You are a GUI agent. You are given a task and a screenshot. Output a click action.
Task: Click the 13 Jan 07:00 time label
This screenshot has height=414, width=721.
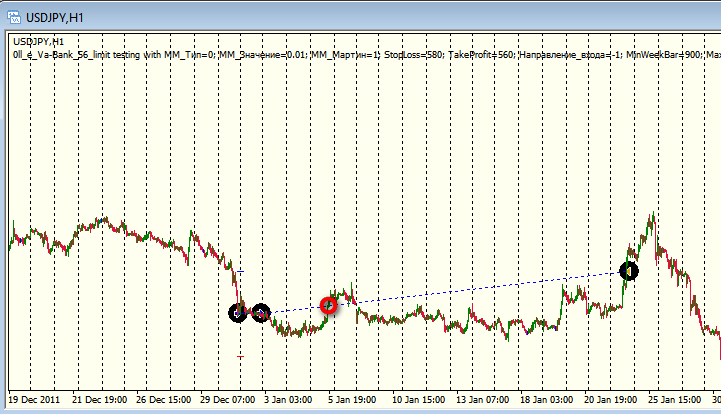coord(482,400)
